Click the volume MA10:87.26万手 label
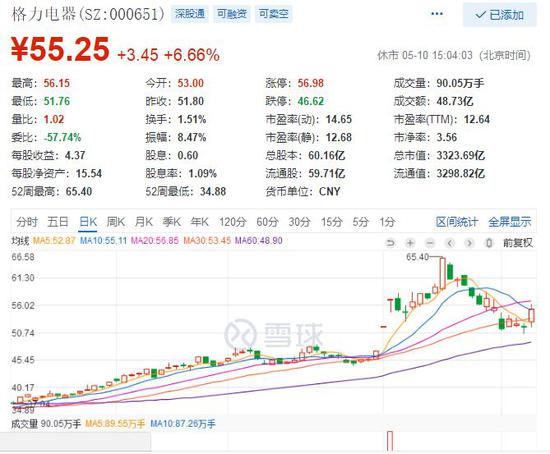The image size is (550, 454). click(183, 424)
